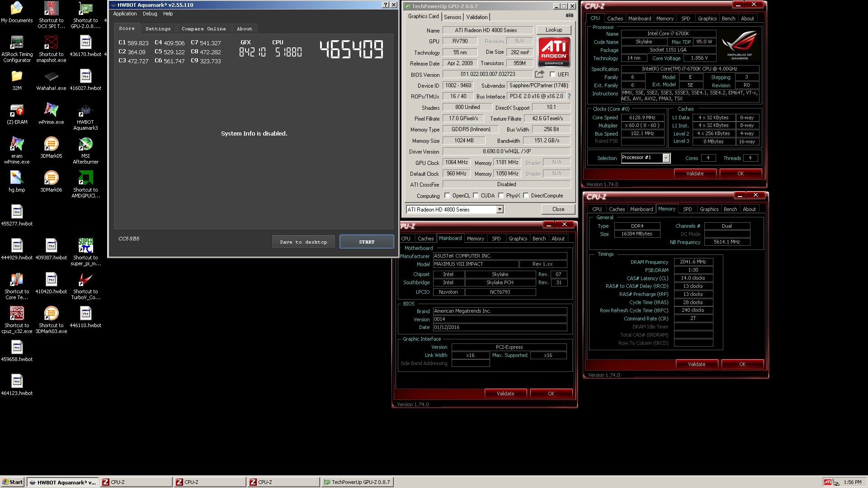The height and width of the screenshot is (488, 868).
Task: Click Lookup button in GPU-Z
Action: 554,30
